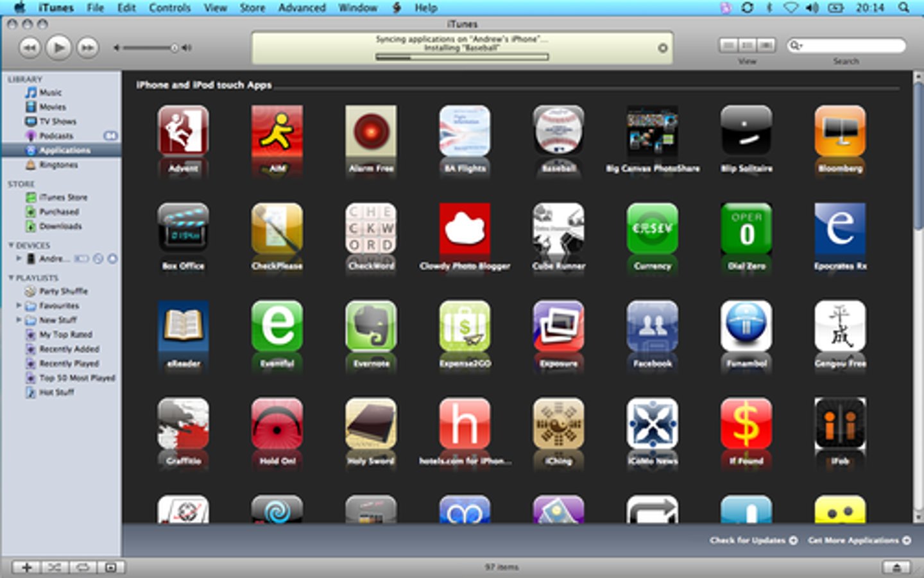The height and width of the screenshot is (578, 924).
Task: Toggle artwork viewer button at bottom
Action: (x=111, y=567)
